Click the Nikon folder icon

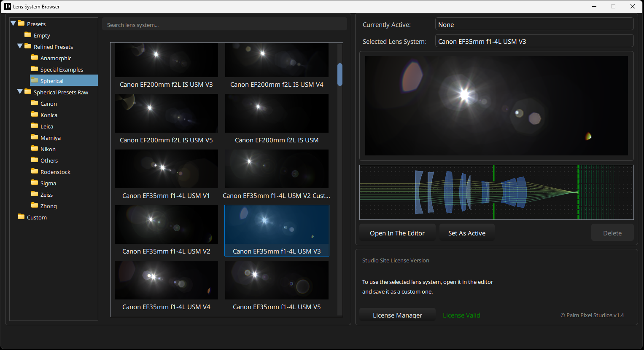(x=35, y=149)
